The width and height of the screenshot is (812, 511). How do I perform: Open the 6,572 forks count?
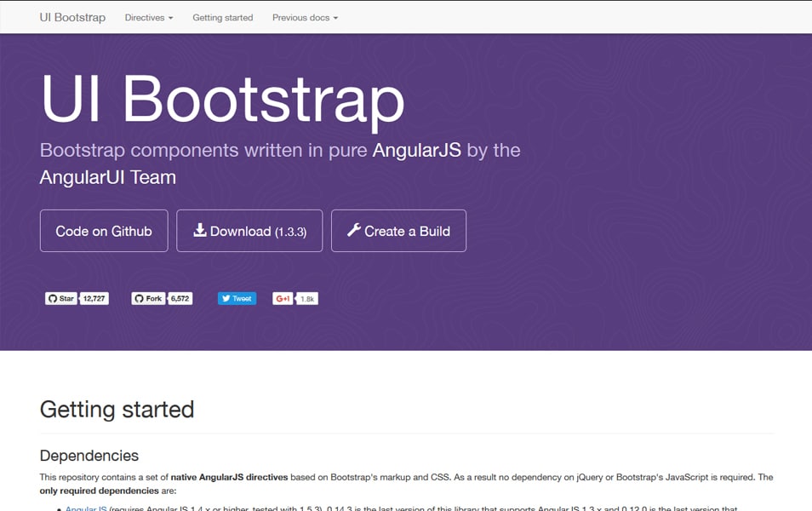coord(180,299)
